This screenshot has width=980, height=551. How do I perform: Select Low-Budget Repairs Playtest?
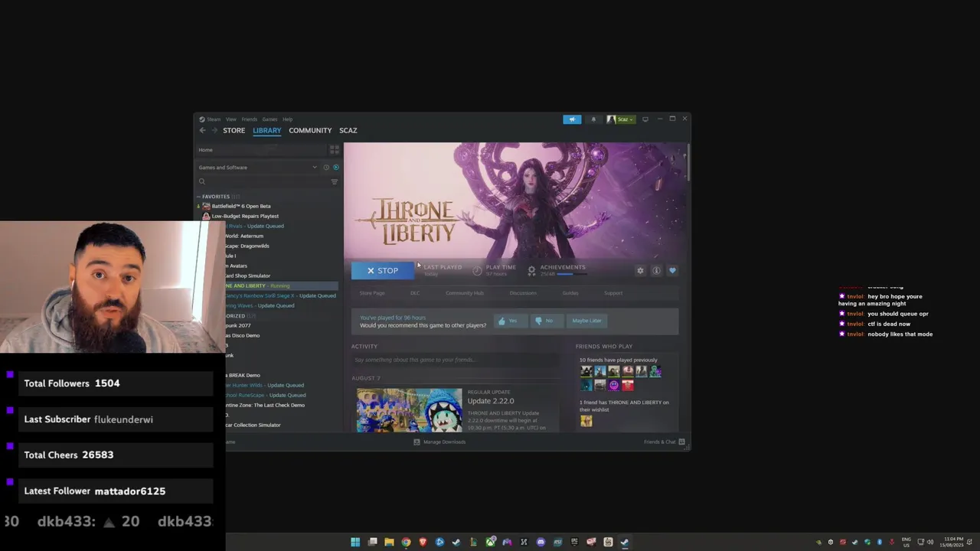pyautogui.click(x=245, y=216)
